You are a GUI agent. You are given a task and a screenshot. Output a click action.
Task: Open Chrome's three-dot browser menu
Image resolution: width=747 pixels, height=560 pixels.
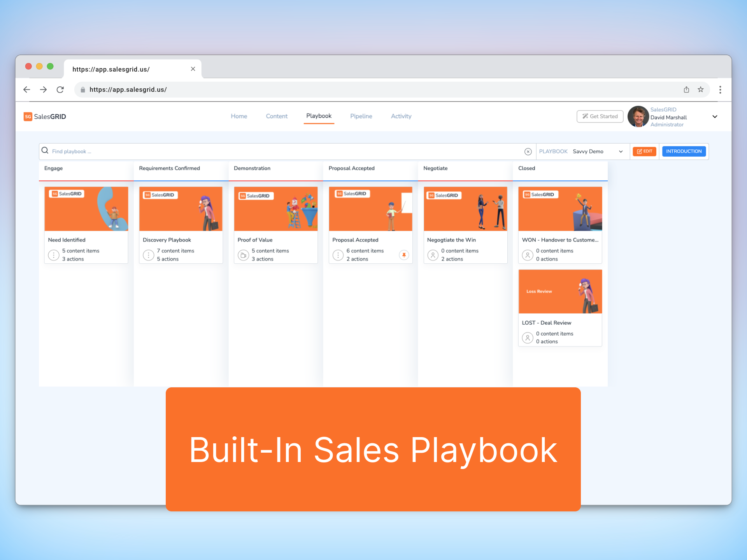[721, 89]
